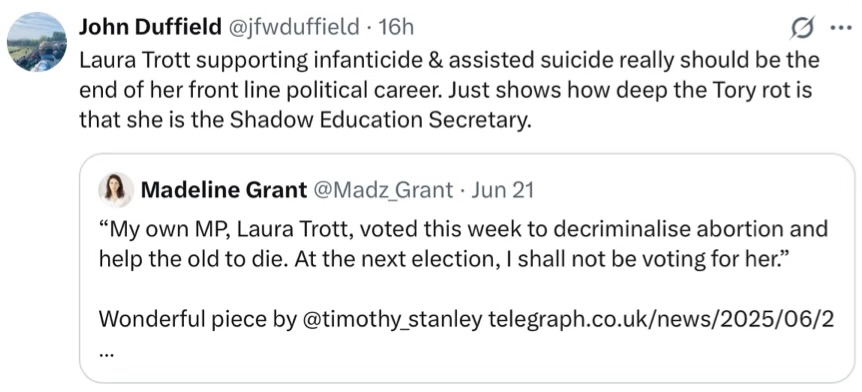Click the Madeline Grant display name
Screen dimensions: 862x392
pyautogui.click(x=224, y=190)
